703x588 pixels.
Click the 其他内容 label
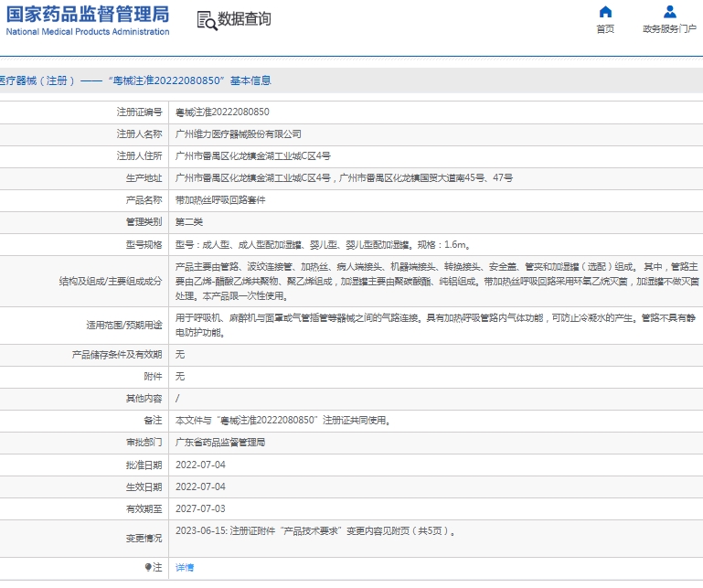(x=144, y=399)
